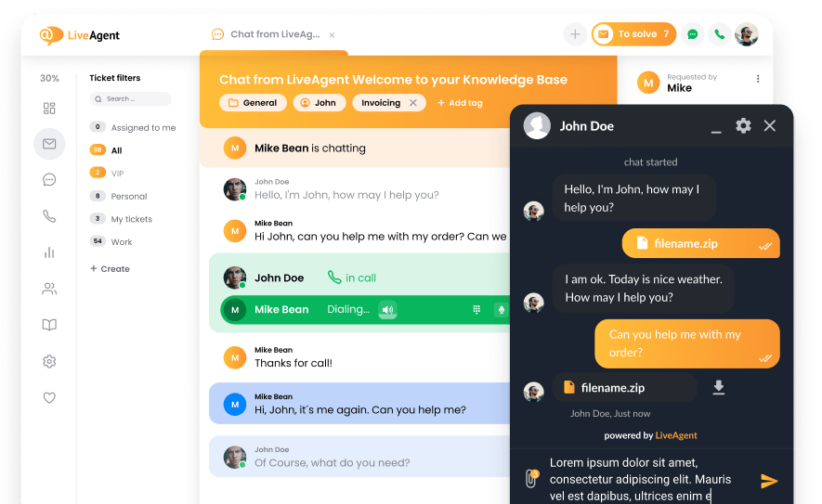
Task: Open the three-dot menu beside Mike
Action: pos(758,79)
